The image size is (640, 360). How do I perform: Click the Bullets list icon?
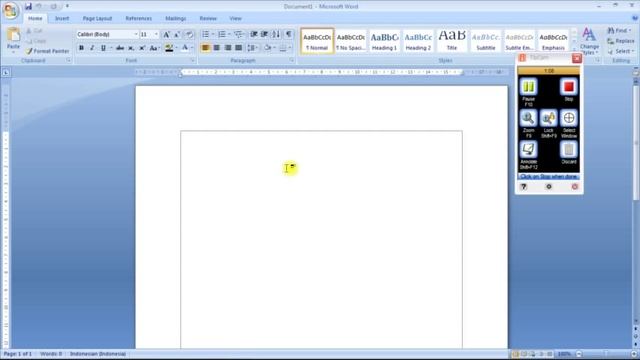point(206,34)
